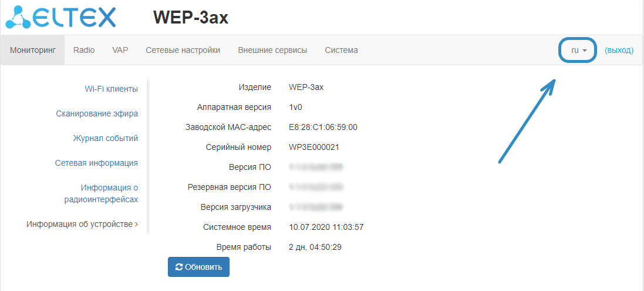Open Информация о радиоинтерфейсах
644x291 pixels.
point(101,193)
